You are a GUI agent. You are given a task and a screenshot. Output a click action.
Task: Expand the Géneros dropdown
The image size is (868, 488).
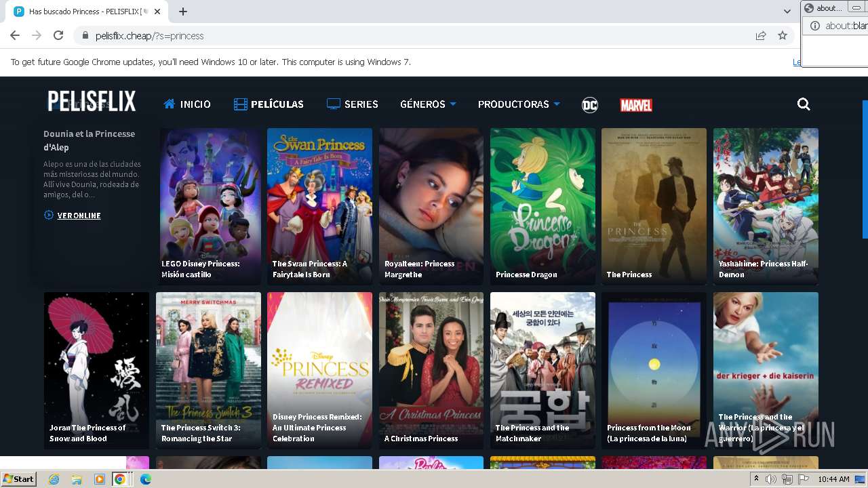click(x=428, y=104)
